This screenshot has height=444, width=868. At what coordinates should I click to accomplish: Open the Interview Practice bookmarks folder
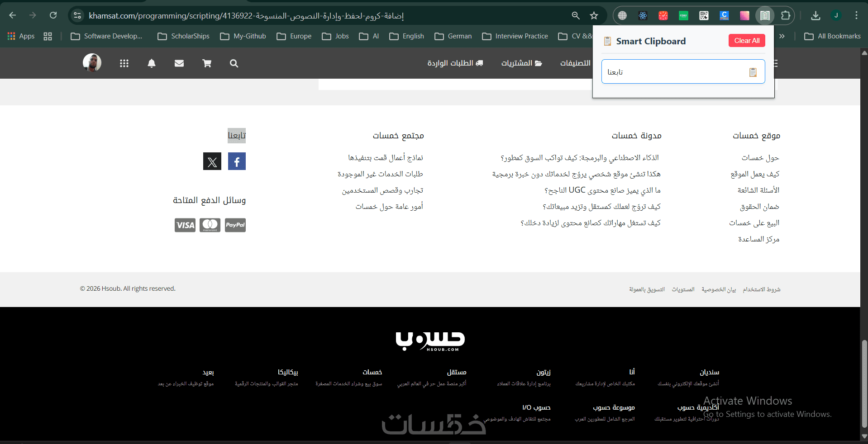pos(515,36)
